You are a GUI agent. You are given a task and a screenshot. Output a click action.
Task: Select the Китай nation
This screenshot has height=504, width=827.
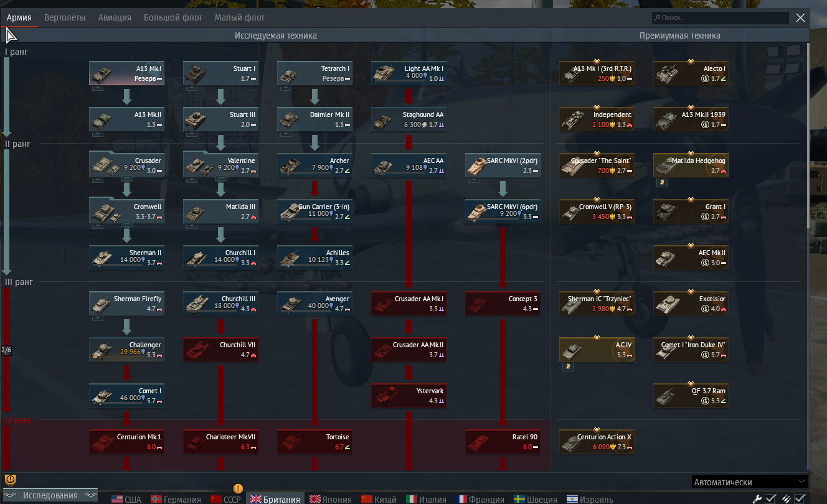[x=379, y=499]
